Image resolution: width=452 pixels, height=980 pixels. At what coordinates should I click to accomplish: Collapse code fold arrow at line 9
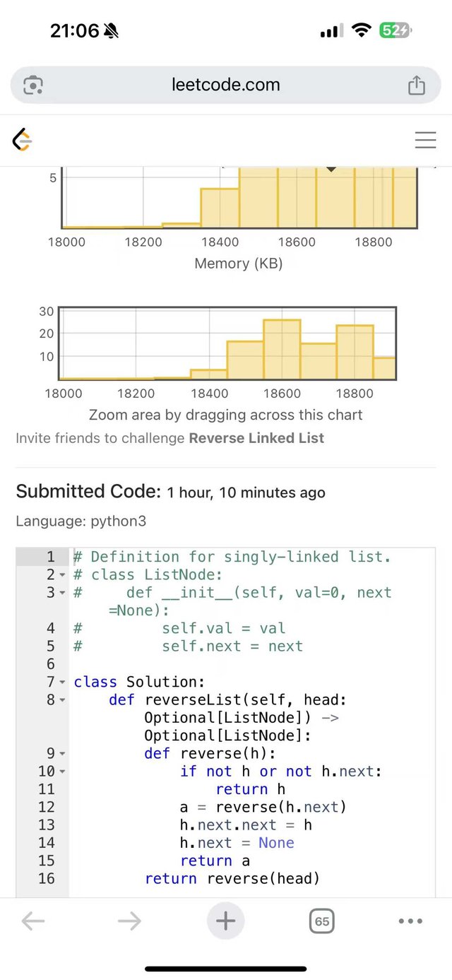(62, 754)
